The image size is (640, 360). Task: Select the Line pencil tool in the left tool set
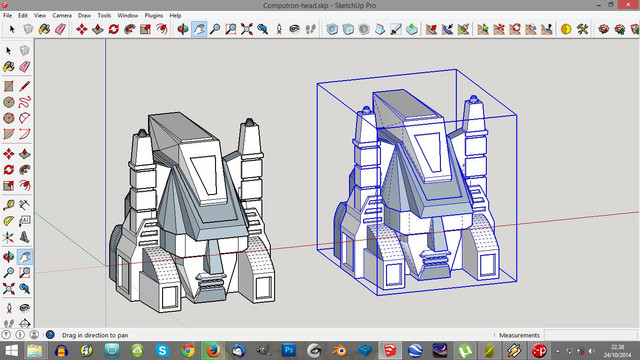pos(24,86)
